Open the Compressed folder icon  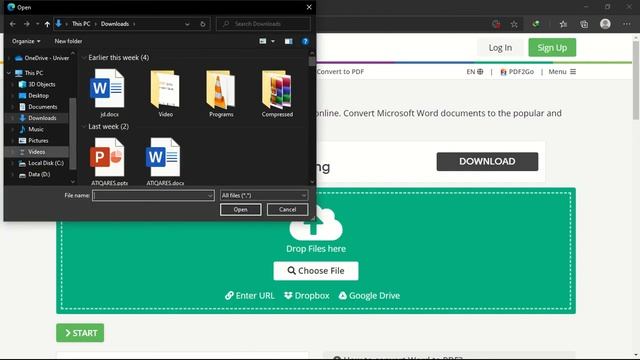click(277, 93)
